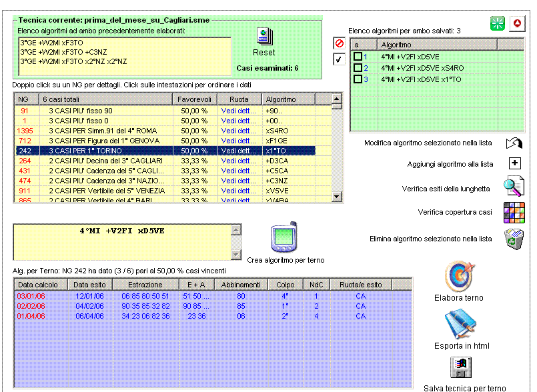537x392 pixels.
Task: Click the red prohibition circle icon
Action: pyautogui.click(x=339, y=43)
